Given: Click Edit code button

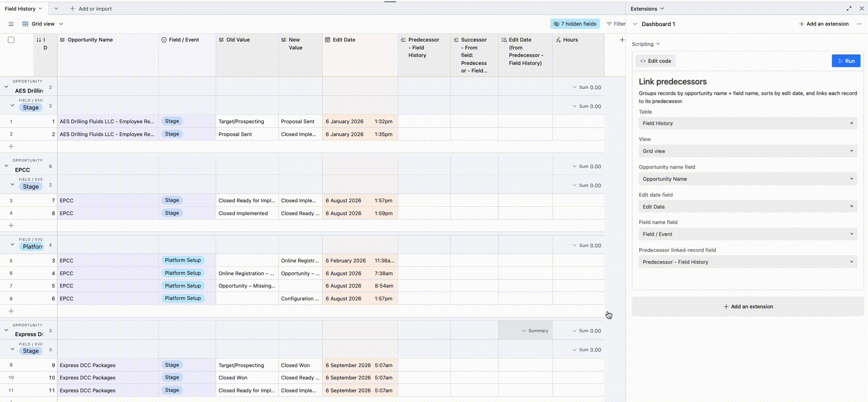Looking at the screenshot, I should [x=656, y=61].
